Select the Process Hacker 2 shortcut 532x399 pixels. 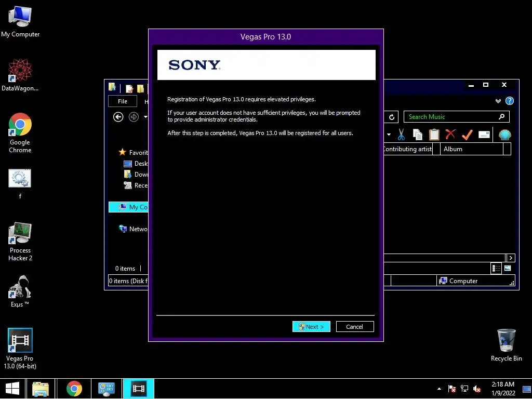tap(20, 242)
